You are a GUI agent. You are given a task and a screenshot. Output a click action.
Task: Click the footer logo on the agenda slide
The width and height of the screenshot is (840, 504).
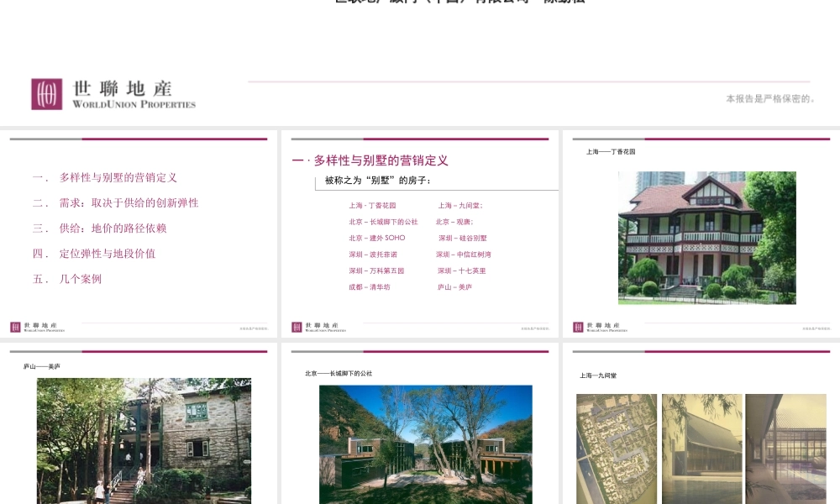tap(38, 327)
